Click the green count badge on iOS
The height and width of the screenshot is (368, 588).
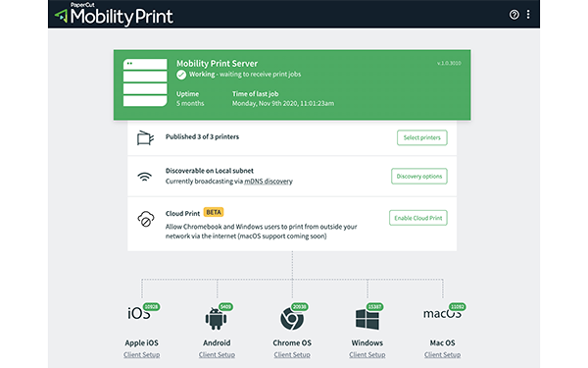[x=152, y=307]
